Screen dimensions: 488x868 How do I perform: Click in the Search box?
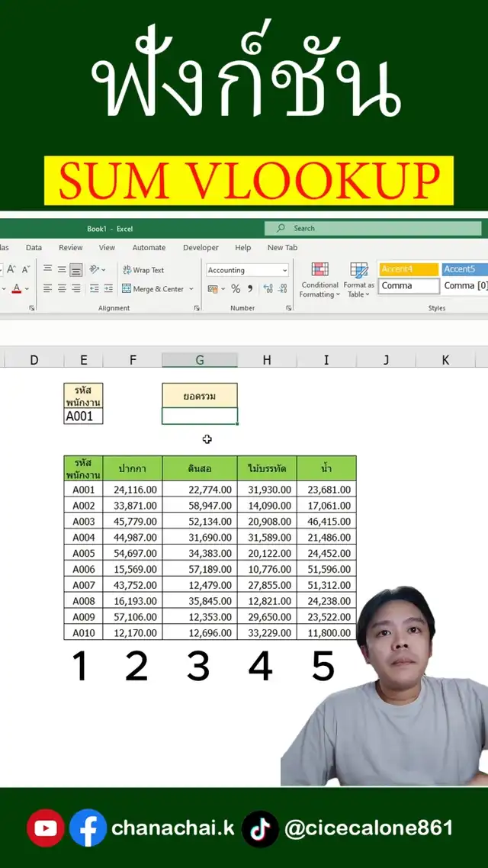click(374, 228)
